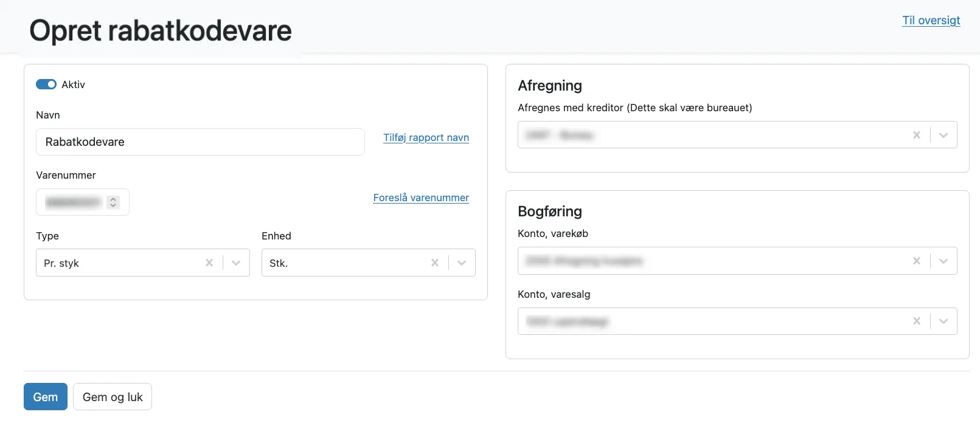Click the Gem button
Image resolution: width=980 pixels, height=423 pixels.
(46, 397)
